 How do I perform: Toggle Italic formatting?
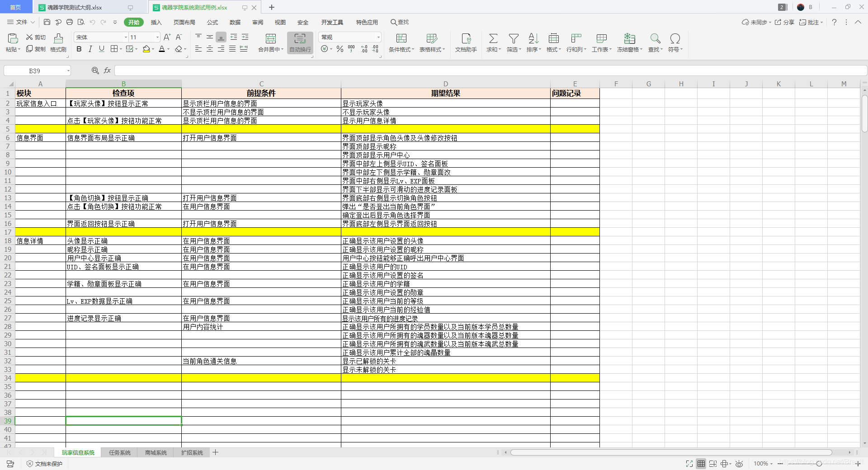click(90, 49)
